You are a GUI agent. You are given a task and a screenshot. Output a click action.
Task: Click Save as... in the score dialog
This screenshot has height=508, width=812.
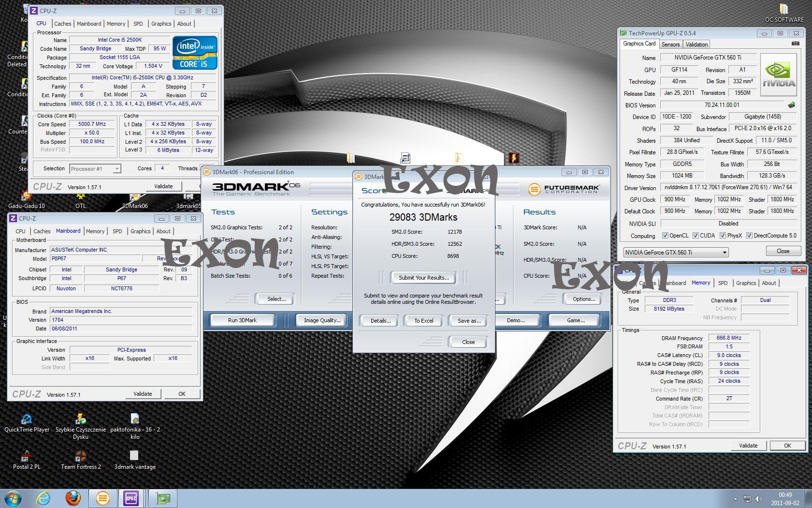pyautogui.click(x=468, y=320)
